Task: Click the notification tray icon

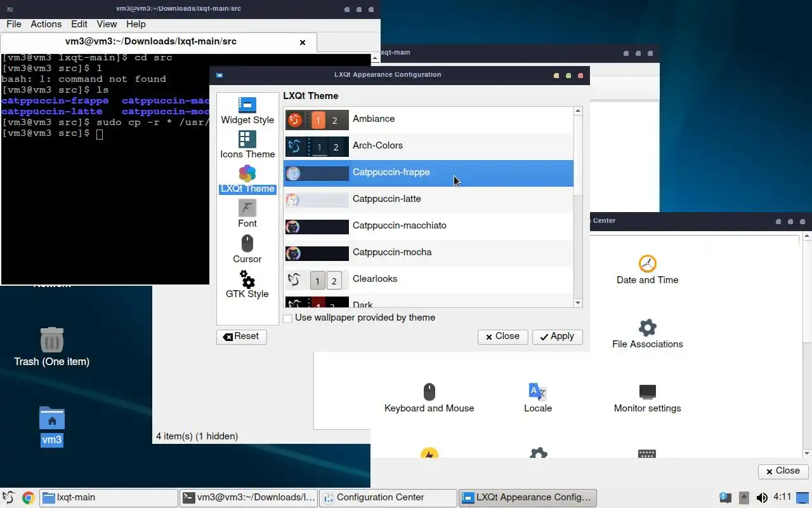Action: pos(725,498)
